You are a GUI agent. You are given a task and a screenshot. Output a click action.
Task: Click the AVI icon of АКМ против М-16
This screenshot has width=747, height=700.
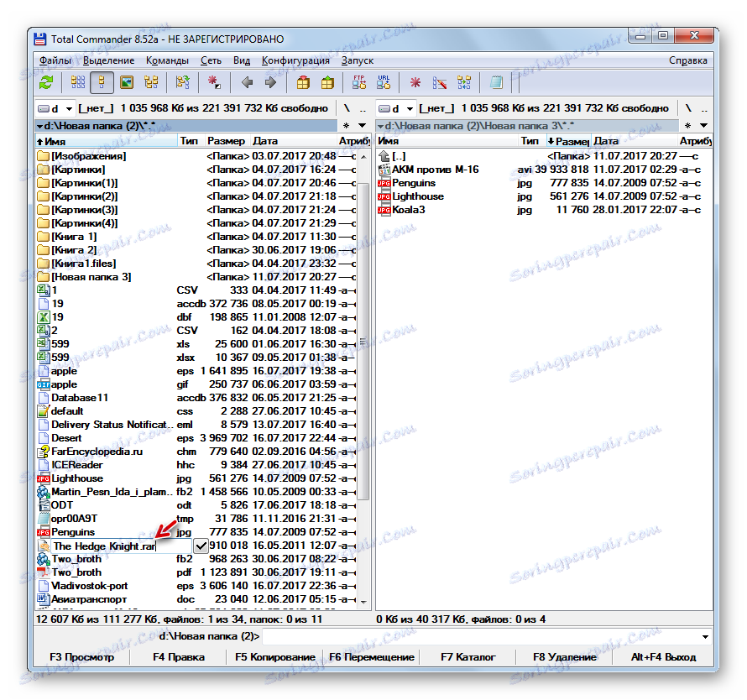coord(384,170)
